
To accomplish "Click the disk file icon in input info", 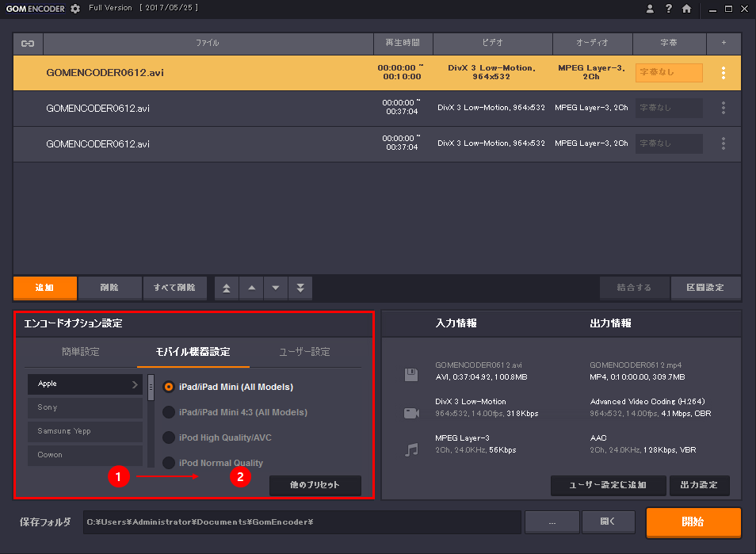I will (x=411, y=375).
